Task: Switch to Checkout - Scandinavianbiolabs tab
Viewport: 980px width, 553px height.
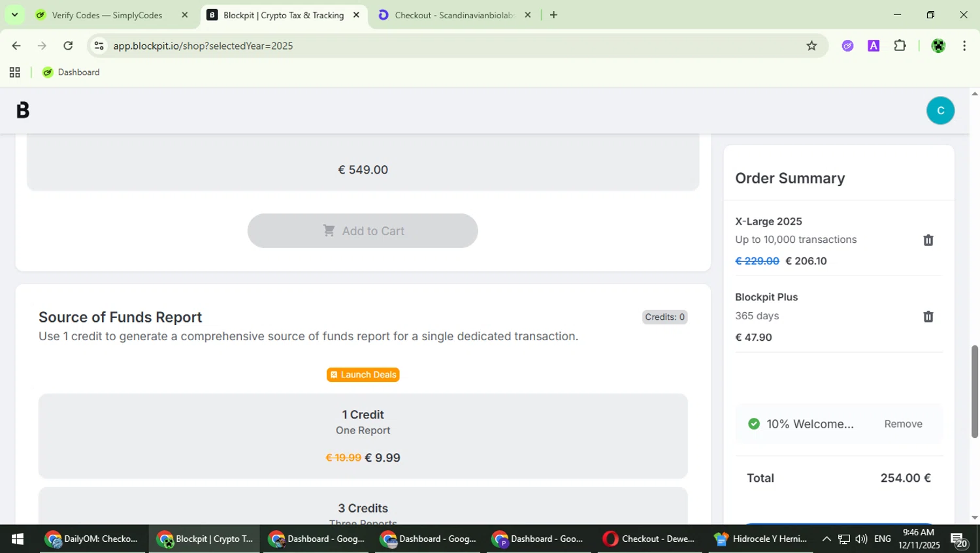Action: coord(454,14)
